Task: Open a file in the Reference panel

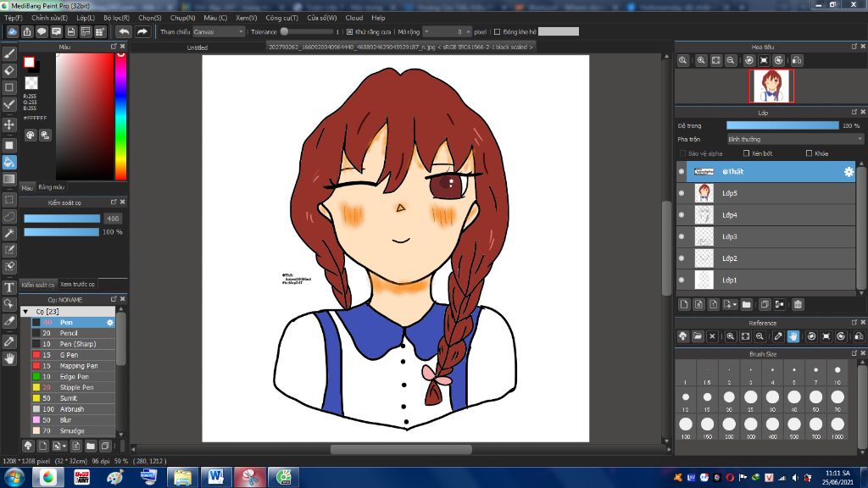Action: pos(698,335)
